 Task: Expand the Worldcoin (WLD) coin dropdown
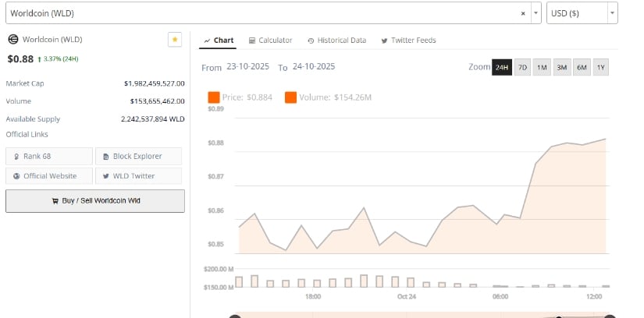pyautogui.click(x=535, y=13)
